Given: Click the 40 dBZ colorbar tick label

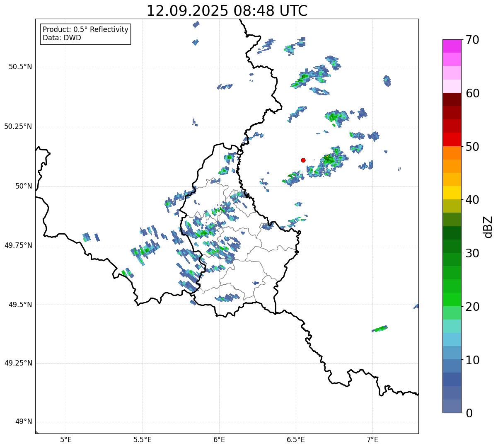Looking at the screenshot, I should (472, 200).
